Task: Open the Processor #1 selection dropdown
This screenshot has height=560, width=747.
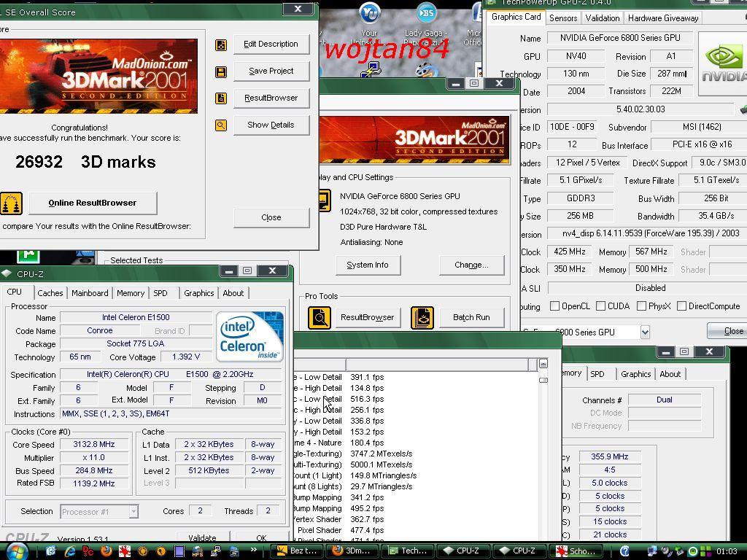Action: click(134, 512)
